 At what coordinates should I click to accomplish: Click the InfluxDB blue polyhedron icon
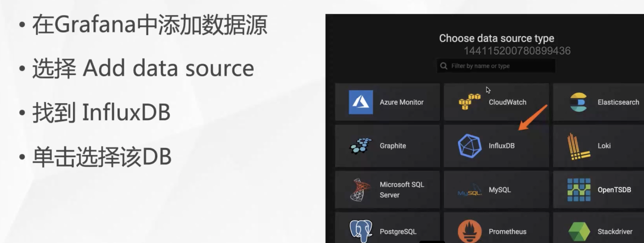[469, 146]
